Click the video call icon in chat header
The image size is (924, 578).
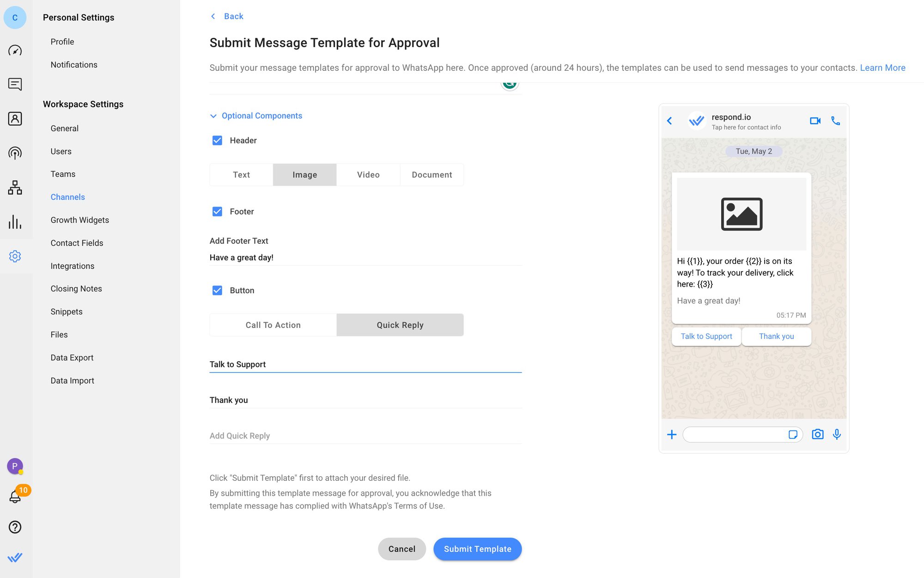pos(815,121)
